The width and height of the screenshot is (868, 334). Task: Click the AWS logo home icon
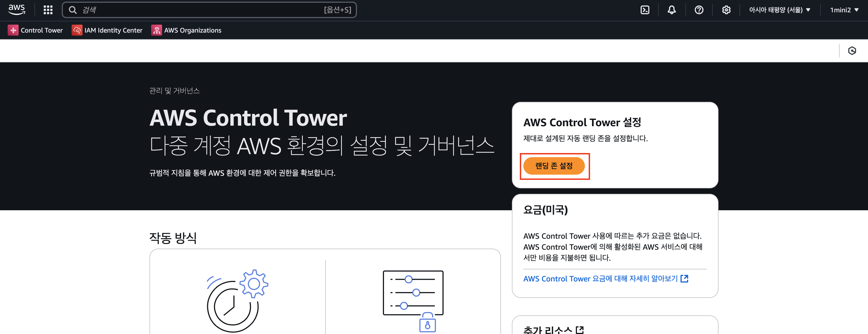[16, 10]
